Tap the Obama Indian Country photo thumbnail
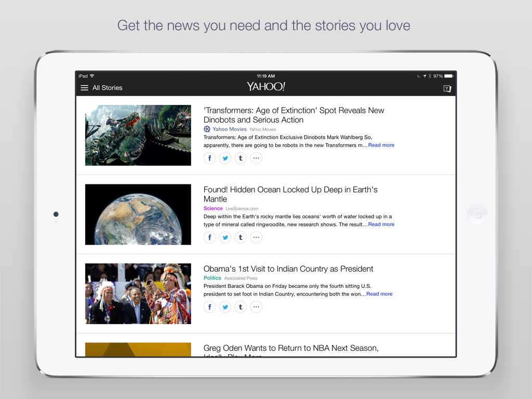Screen dimensions: 532x399 138,294
